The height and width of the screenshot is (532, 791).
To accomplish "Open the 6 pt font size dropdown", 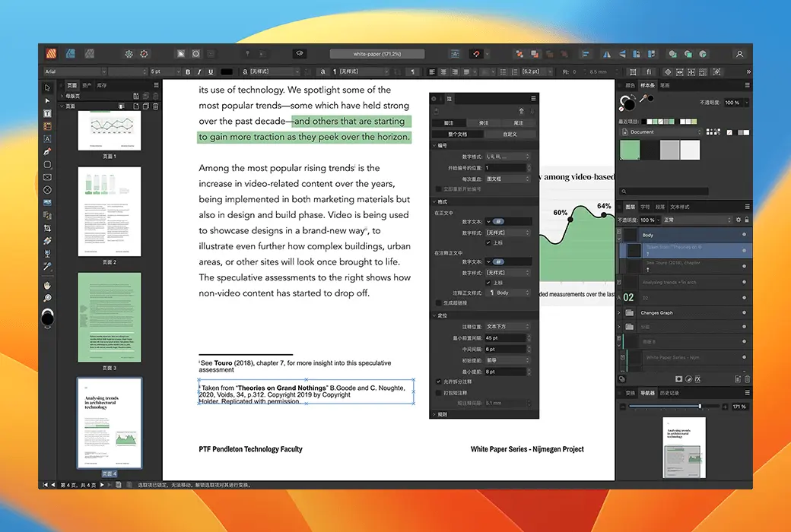I will (165, 71).
